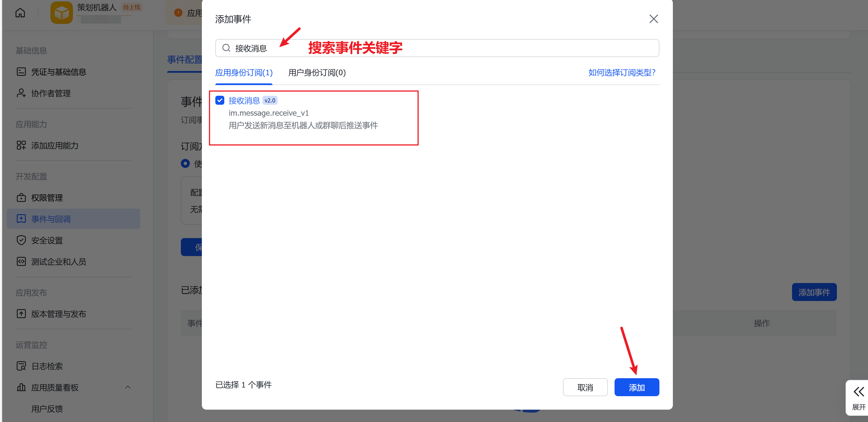The width and height of the screenshot is (868, 422).
Task: Collapse the 应用质量看板 chevron
Action: tap(128, 387)
